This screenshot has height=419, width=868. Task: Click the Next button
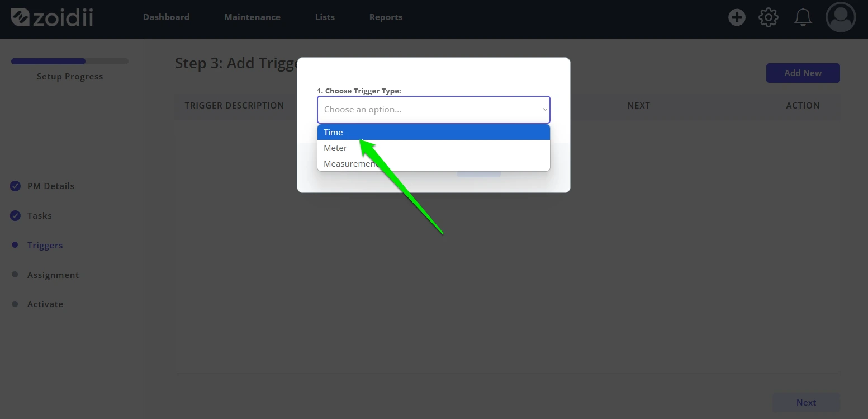tap(806, 403)
